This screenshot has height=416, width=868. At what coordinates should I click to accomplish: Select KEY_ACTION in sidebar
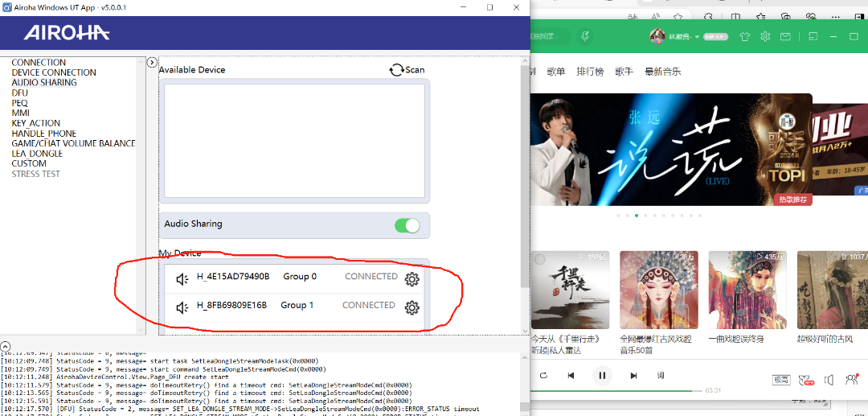(x=36, y=123)
